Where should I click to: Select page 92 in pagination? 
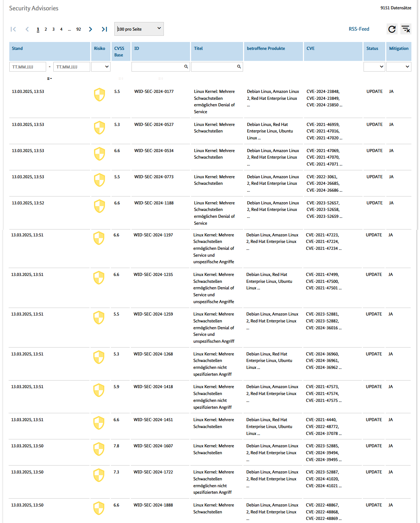[x=79, y=29]
